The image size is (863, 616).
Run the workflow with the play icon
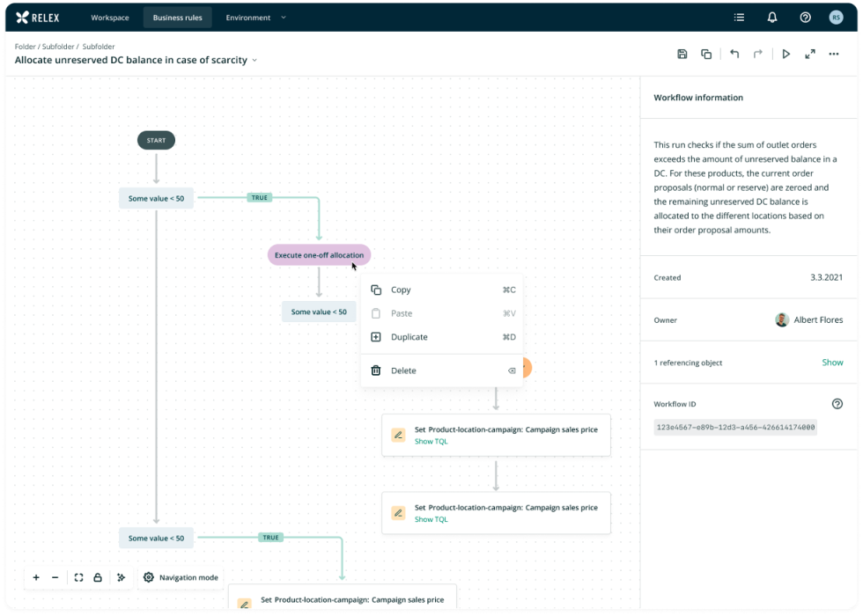(x=786, y=55)
